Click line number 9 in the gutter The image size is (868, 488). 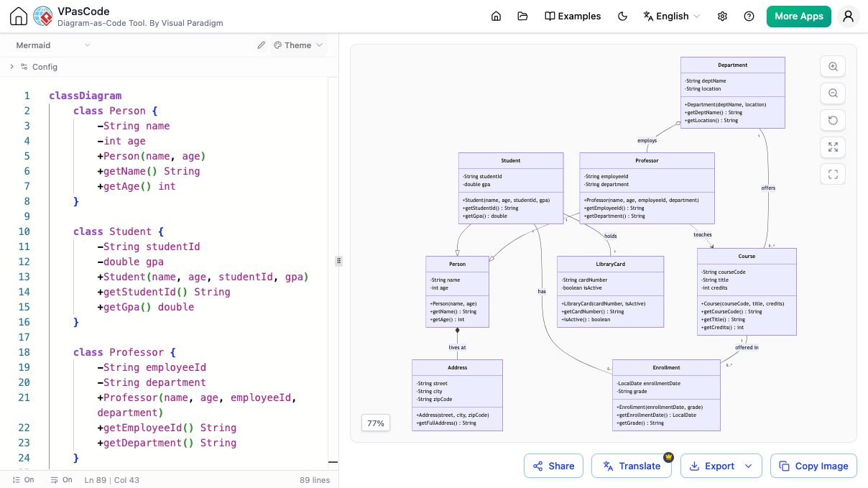[27, 216]
